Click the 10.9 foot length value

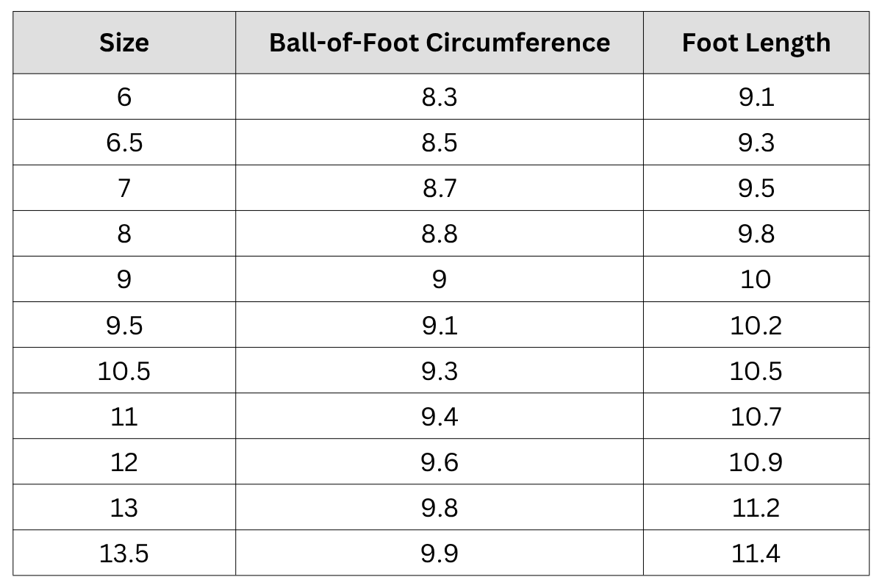point(756,462)
